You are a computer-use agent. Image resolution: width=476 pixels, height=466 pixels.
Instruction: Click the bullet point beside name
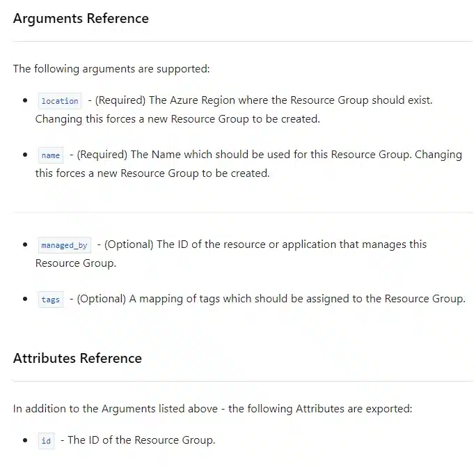click(26, 155)
